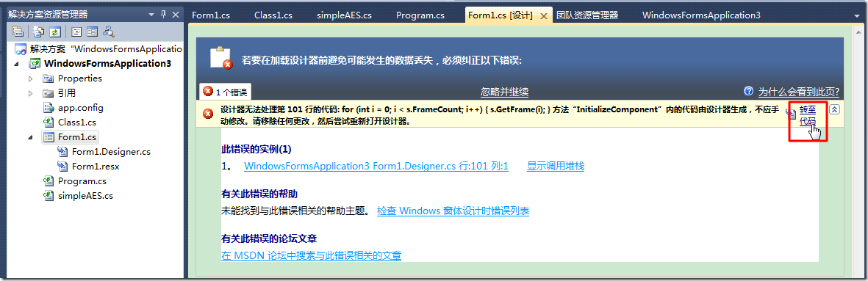Open Properties from Solution Explorer toolbar
This screenshot has height=281, width=868.
pyautogui.click(x=17, y=32)
